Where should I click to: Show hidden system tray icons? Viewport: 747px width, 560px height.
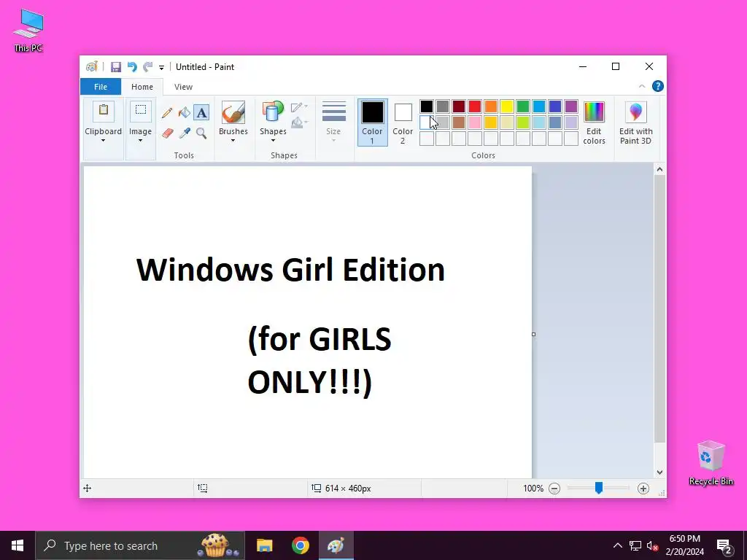pyautogui.click(x=617, y=545)
